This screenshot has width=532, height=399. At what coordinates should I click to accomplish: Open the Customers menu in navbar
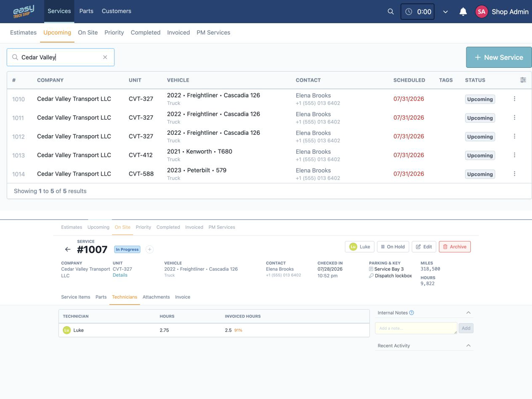[x=116, y=11]
